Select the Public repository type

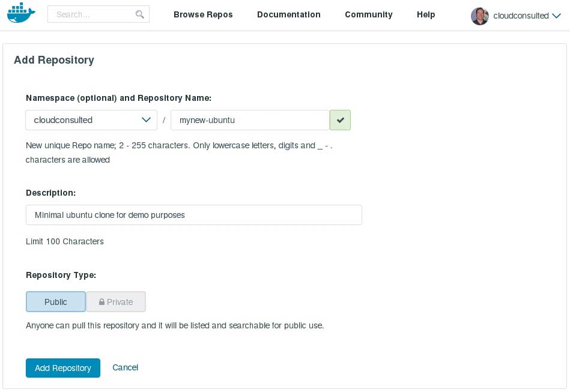point(56,302)
